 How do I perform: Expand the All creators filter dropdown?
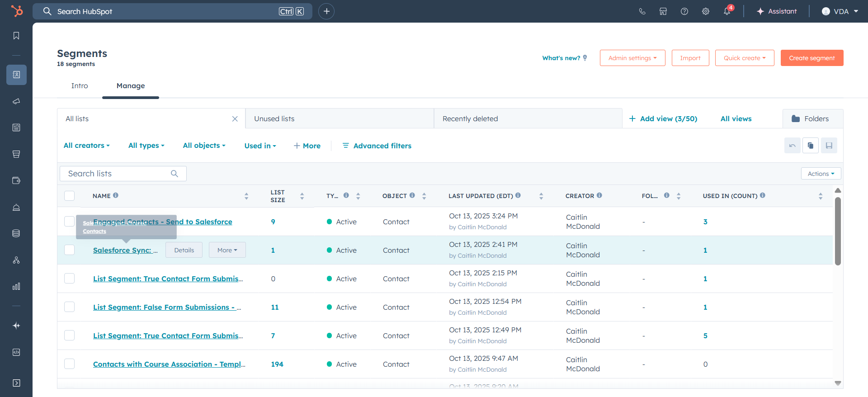87,146
